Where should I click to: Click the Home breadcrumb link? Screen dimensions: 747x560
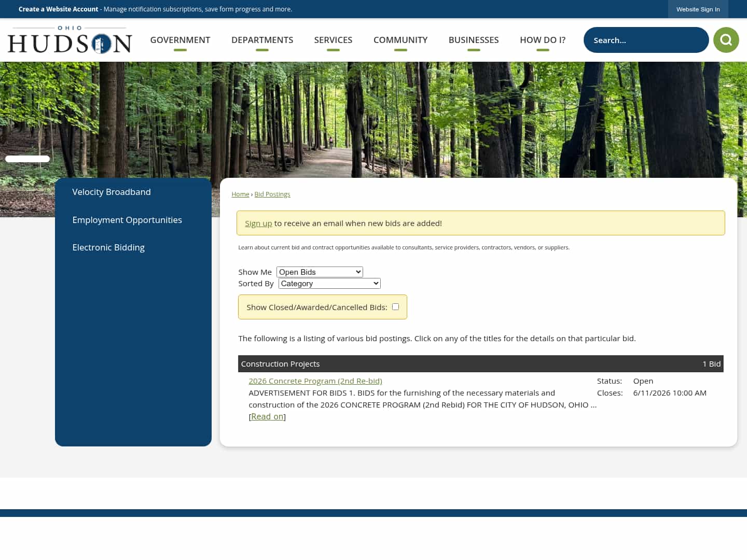tap(240, 194)
